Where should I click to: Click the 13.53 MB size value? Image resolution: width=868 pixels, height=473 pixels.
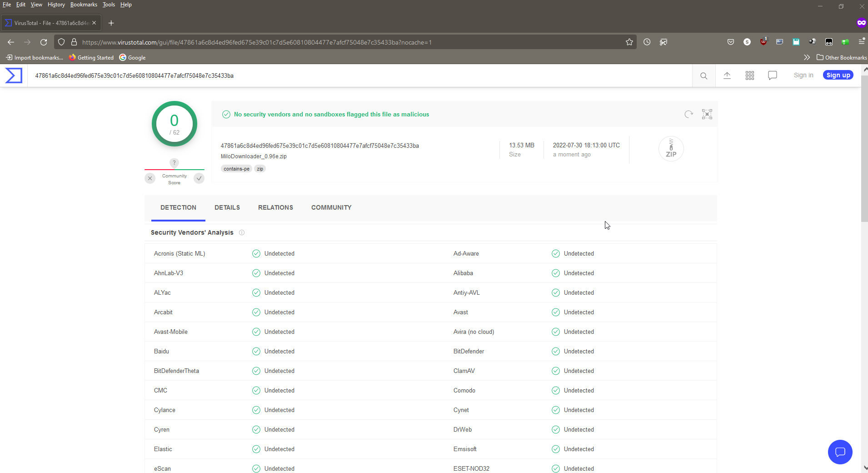tap(522, 146)
